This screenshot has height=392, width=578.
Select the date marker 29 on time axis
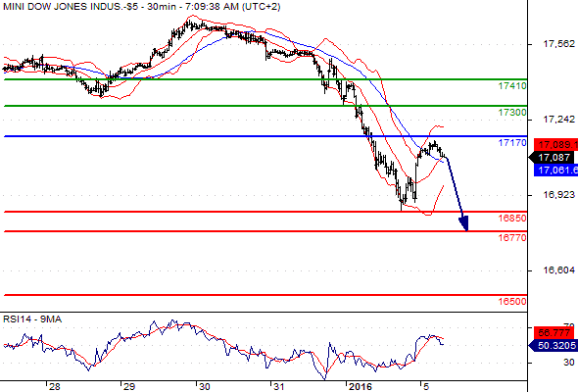129,386
